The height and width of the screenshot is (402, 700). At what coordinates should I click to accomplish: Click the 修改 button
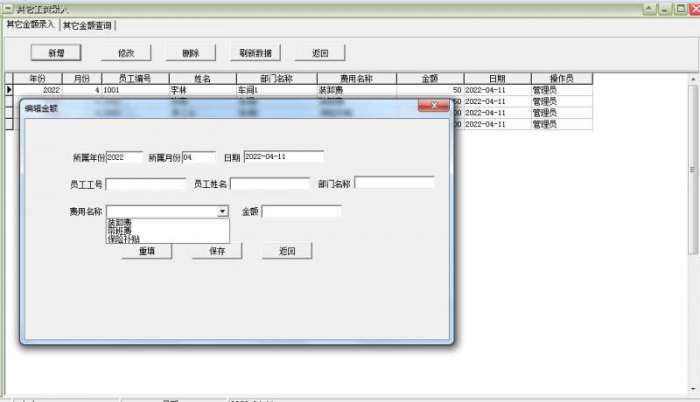coord(126,53)
